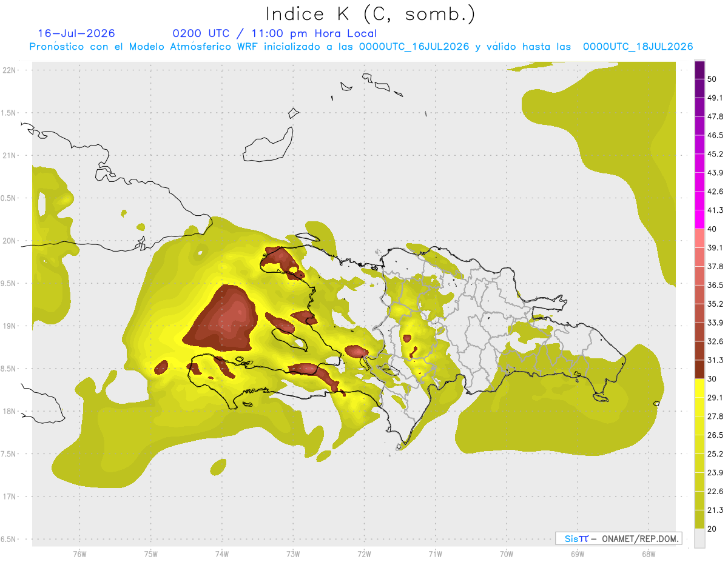Click the legend value '32.6'
Viewport: 728px width, 562px height.
pyautogui.click(x=715, y=341)
